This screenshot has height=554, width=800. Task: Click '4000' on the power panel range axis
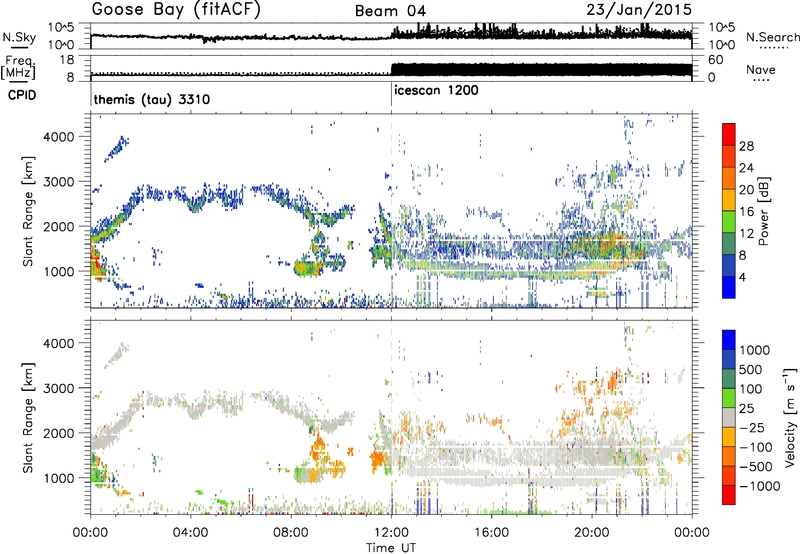59,137
